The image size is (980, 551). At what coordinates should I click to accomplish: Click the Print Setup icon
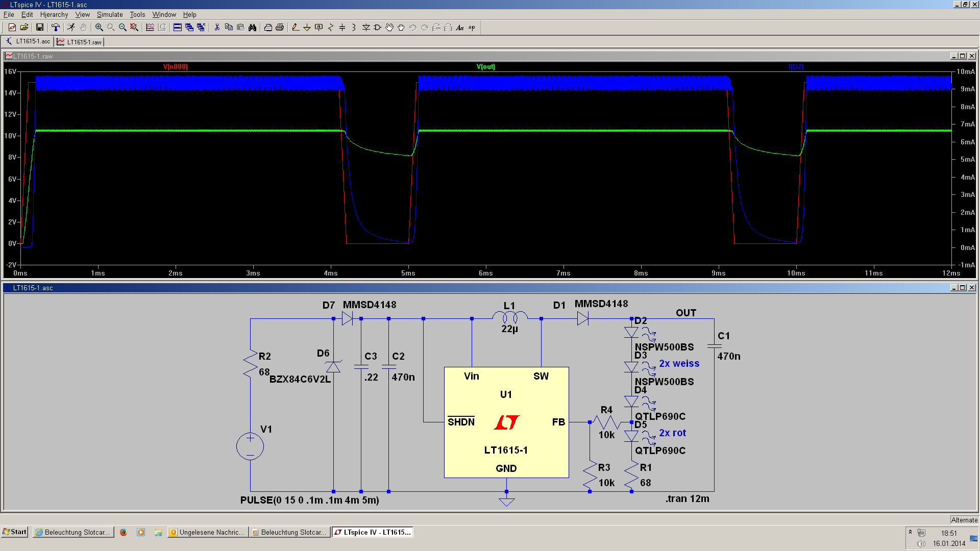point(268,28)
